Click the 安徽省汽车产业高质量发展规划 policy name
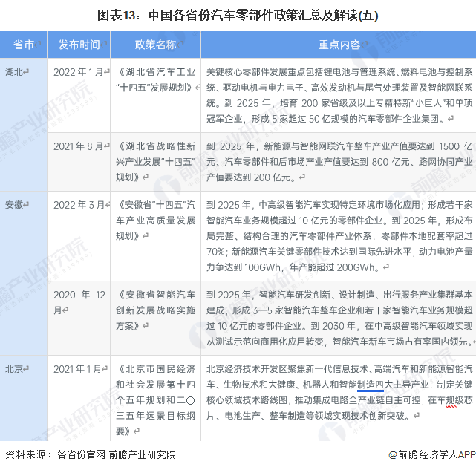476x470 pixels. tap(156, 220)
